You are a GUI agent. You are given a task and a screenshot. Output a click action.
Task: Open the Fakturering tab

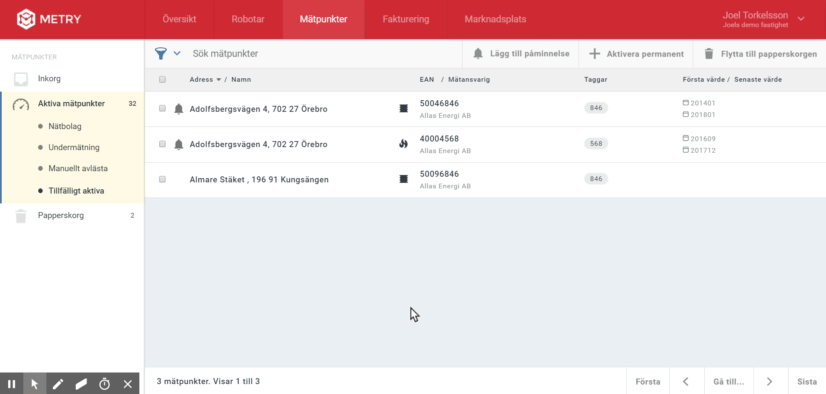point(406,19)
